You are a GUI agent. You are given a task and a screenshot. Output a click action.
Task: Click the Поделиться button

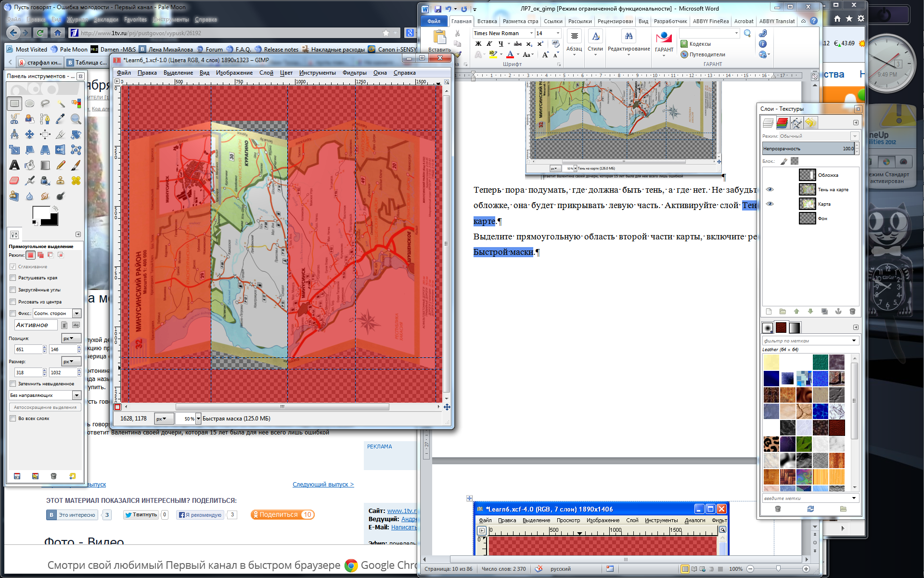click(282, 514)
